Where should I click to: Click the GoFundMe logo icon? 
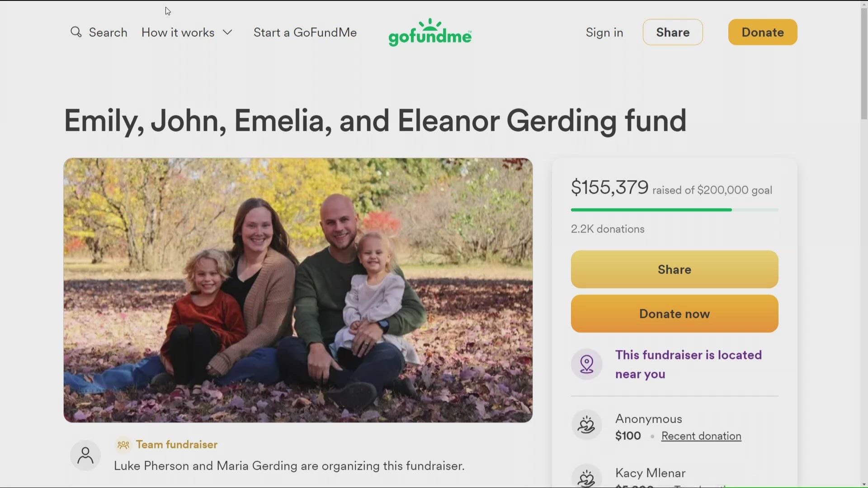[429, 32]
